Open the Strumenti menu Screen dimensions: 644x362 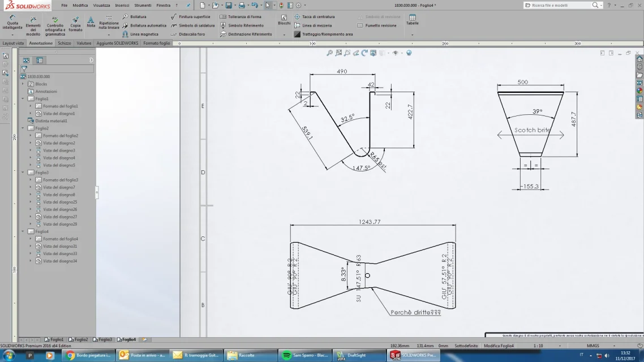[143, 5]
